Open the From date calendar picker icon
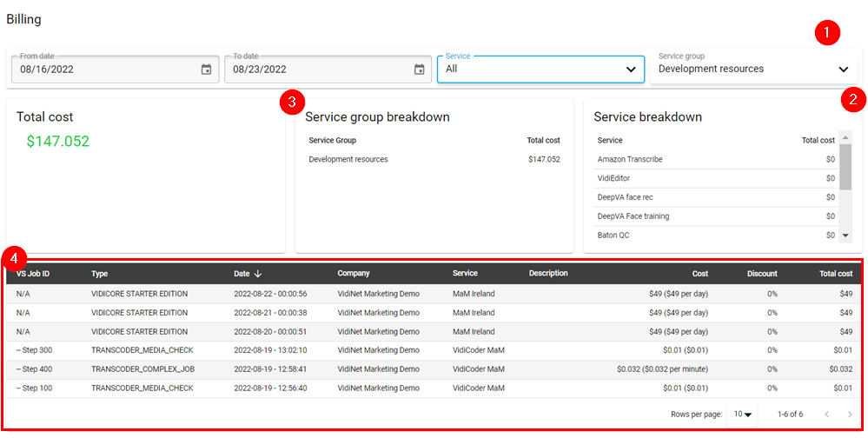The height and width of the screenshot is (438, 868). click(x=206, y=70)
